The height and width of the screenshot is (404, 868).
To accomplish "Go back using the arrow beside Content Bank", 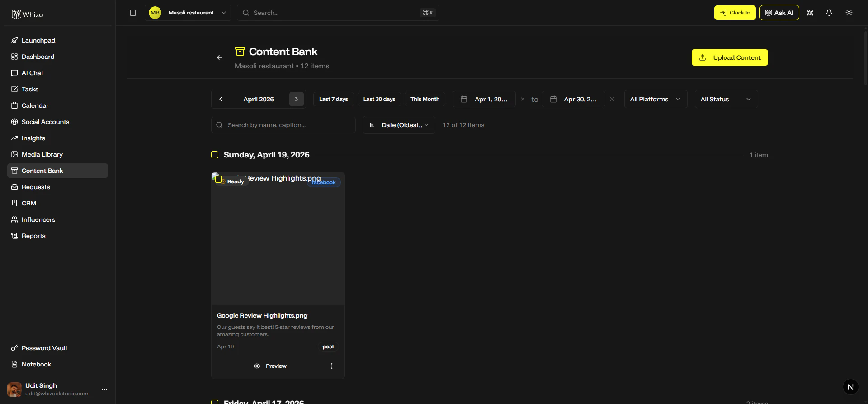I will coord(219,57).
